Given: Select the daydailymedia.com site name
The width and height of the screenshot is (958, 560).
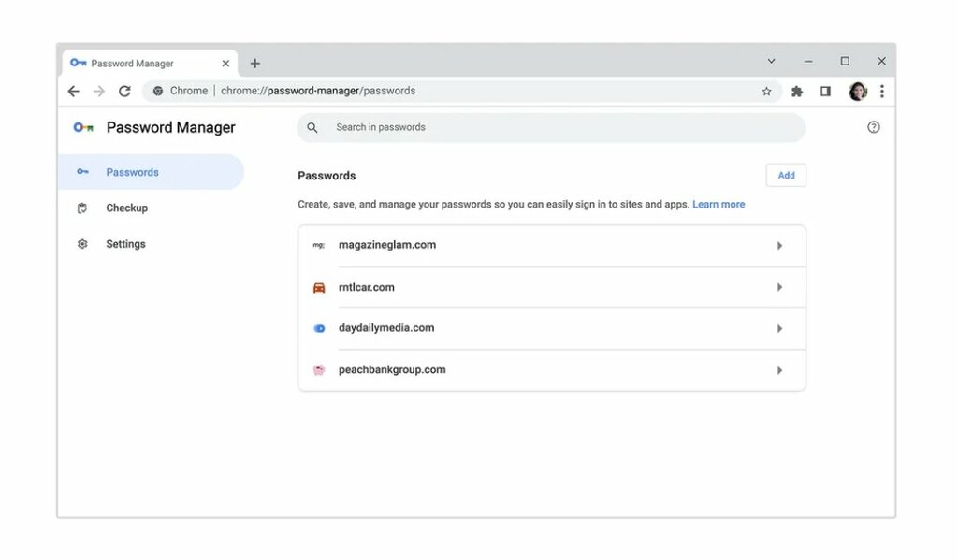Looking at the screenshot, I should click(x=386, y=328).
